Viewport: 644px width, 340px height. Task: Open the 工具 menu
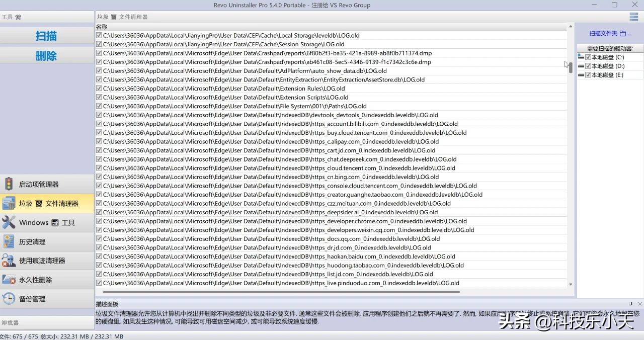pyautogui.click(x=9, y=17)
